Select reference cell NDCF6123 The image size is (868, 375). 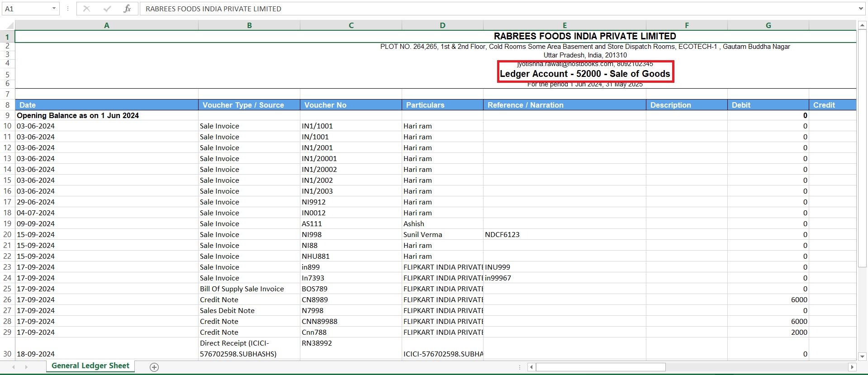point(564,234)
